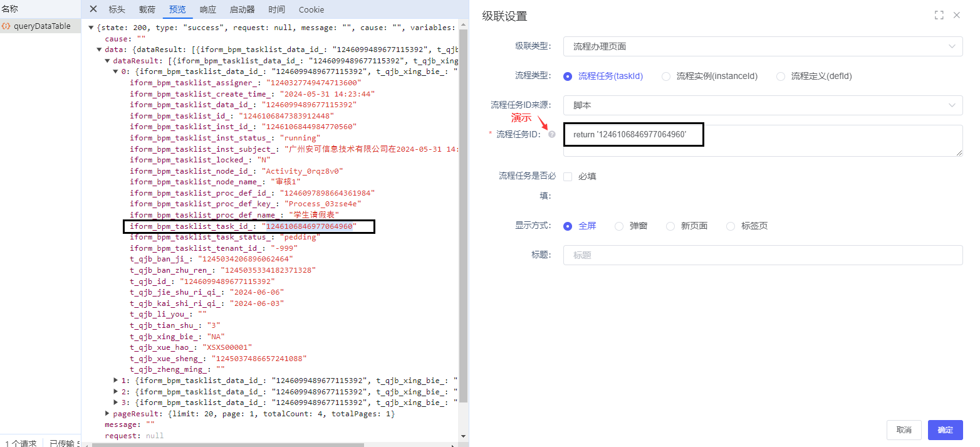Click the 标题 input field
The width and height of the screenshot is (980, 447).
click(763, 255)
